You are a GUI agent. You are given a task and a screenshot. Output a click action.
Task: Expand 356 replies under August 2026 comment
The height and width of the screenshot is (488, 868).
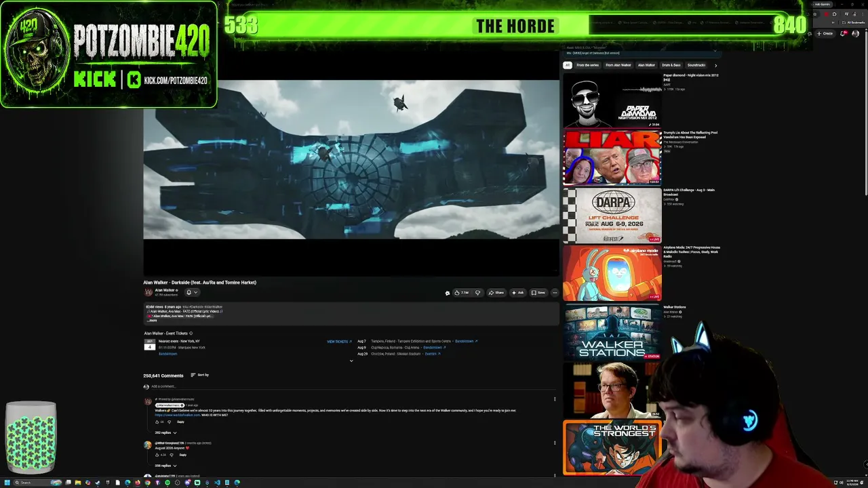click(165, 466)
